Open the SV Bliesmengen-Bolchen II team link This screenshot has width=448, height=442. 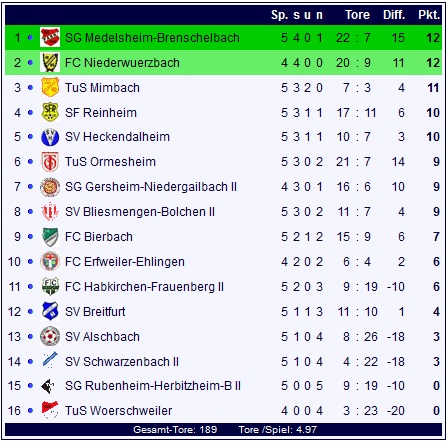pos(140,212)
